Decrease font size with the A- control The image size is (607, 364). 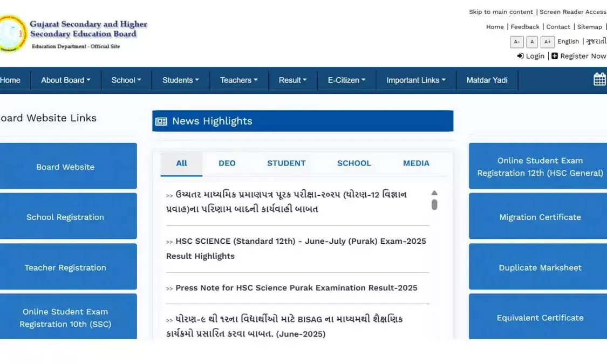coord(516,42)
